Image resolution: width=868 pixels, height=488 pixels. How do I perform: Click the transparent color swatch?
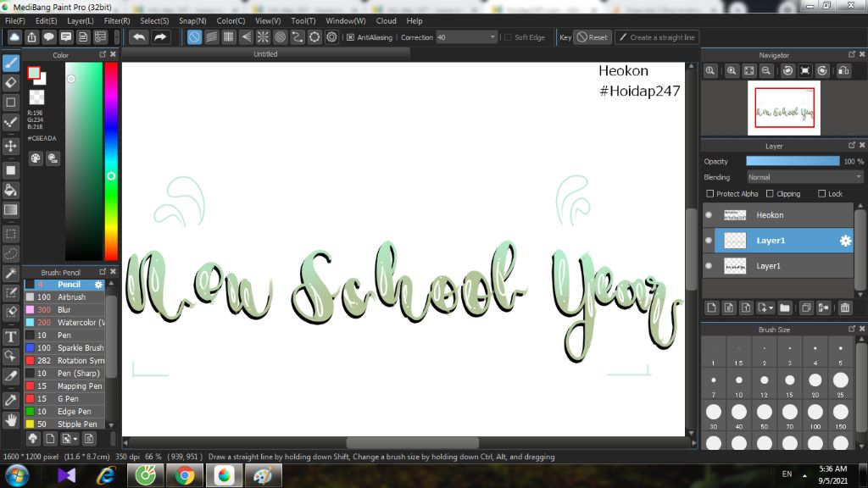[x=36, y=97]
